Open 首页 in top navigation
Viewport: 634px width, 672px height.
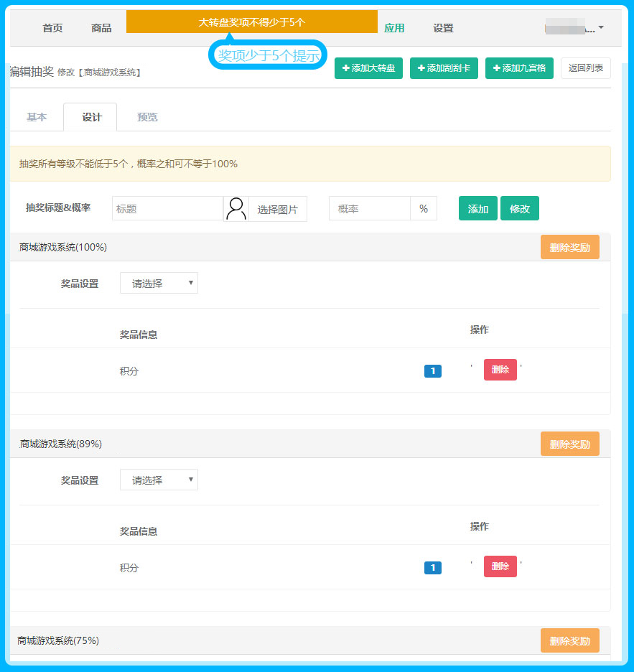pyautogui.click(x=52, y=28)
